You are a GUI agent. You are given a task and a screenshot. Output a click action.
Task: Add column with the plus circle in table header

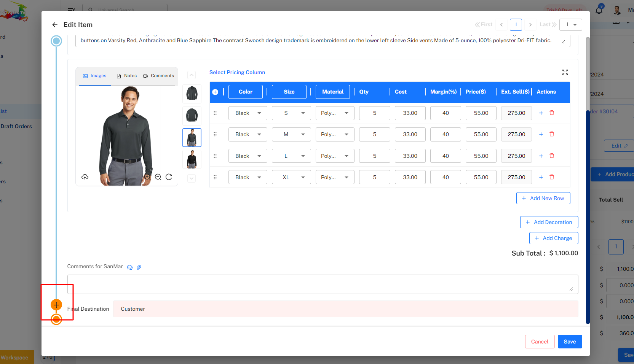pyautogui.click(x=215, y=92)
